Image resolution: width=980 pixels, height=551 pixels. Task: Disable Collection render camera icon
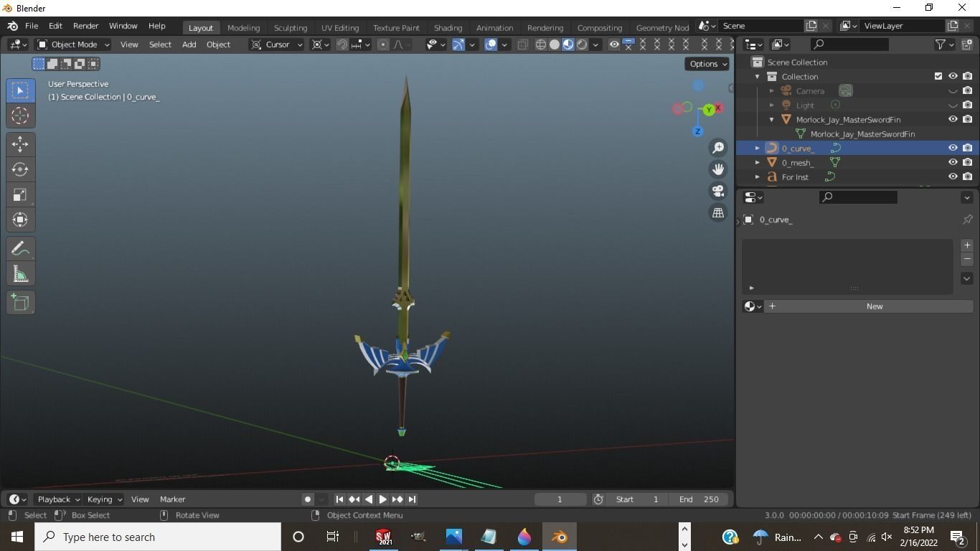tap(967, 76)
